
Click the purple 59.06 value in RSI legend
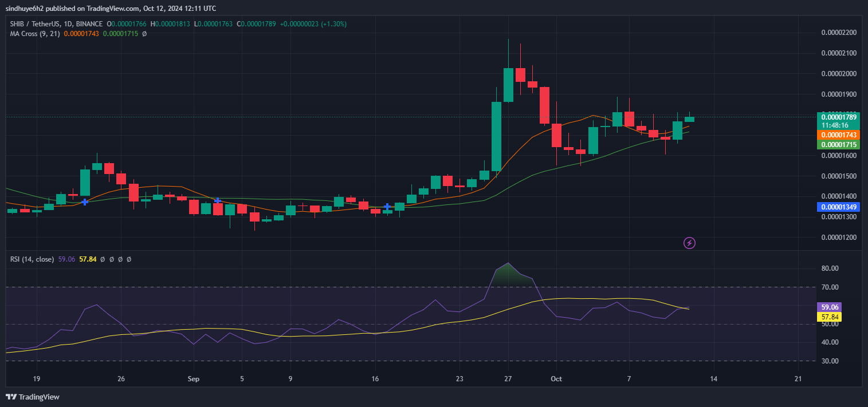point(67,259)
